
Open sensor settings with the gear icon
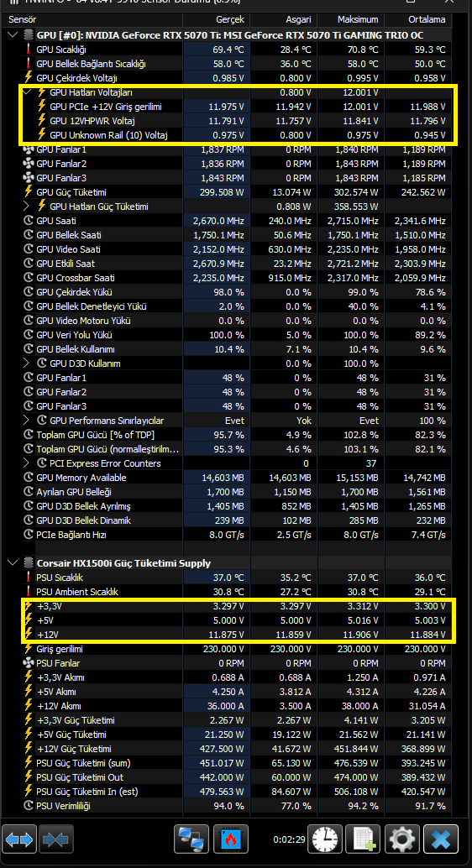[x=402, y=839]
